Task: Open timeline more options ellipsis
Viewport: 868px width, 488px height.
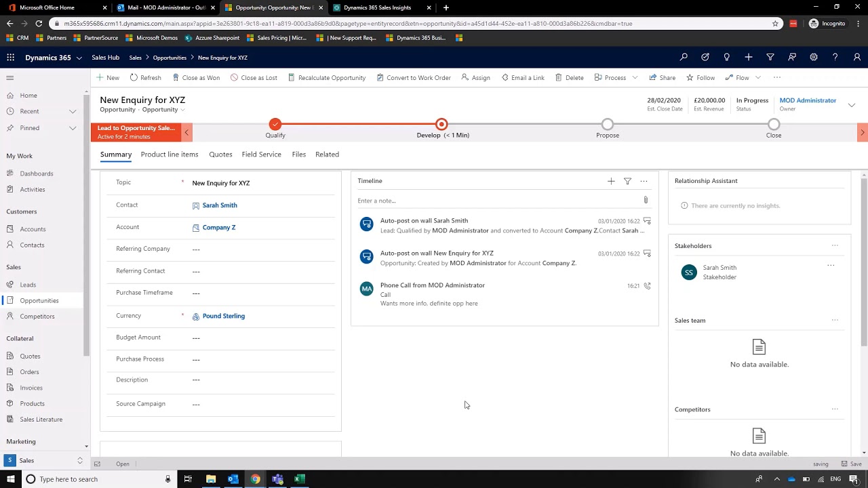Action: pos(644,181)
